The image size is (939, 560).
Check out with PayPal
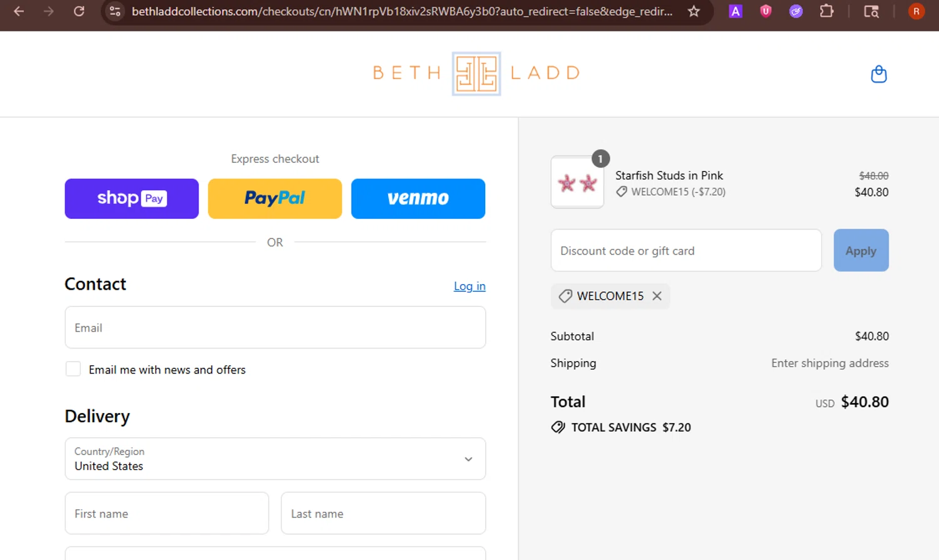point(275,198)
